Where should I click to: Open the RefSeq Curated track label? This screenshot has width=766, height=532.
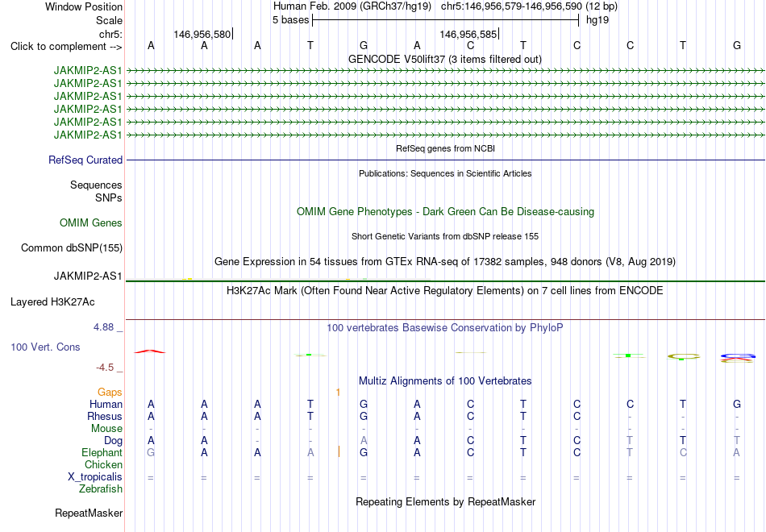[x=85, y=160]
